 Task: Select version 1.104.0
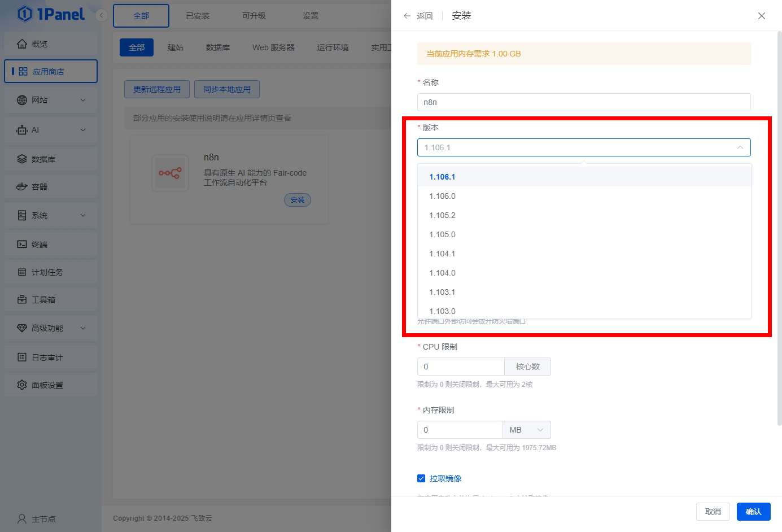point(584,273)
